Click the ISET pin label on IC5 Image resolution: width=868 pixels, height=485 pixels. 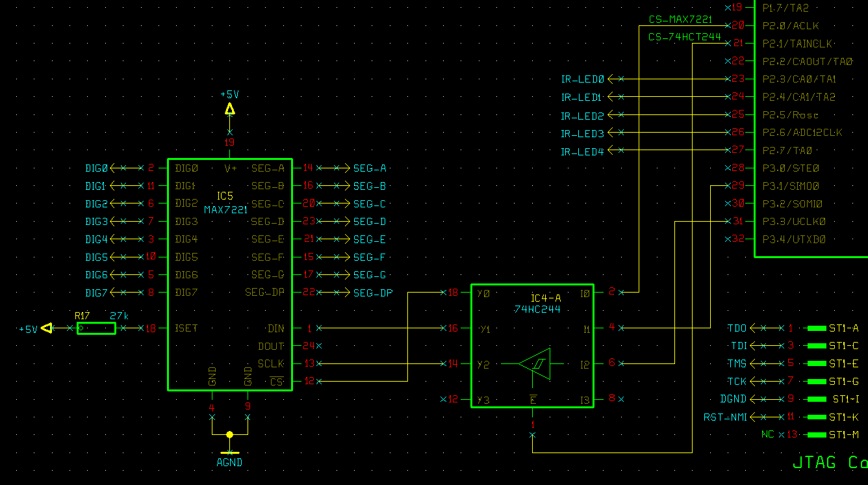pos(186,328)
